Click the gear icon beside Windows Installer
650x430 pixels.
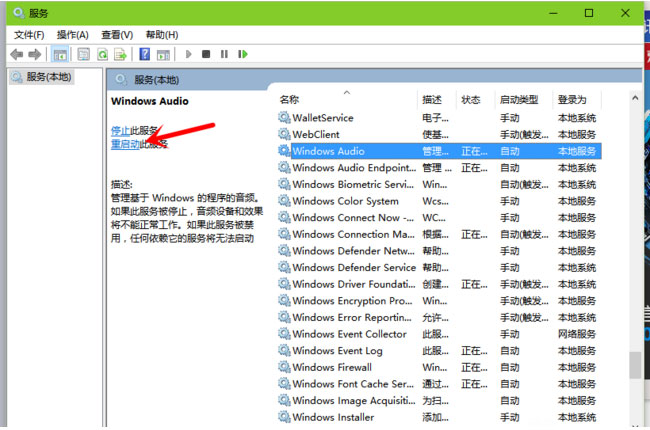pos(284,417)
